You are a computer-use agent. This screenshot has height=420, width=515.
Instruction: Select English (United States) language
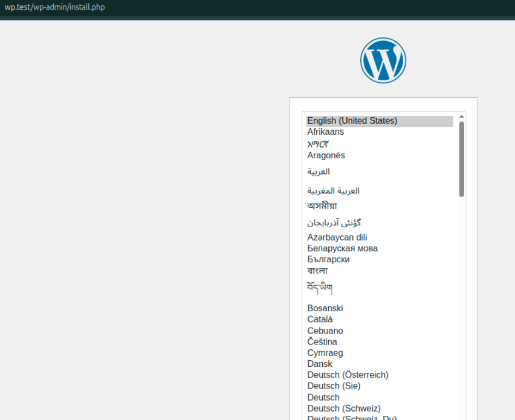tap(352, 121)
